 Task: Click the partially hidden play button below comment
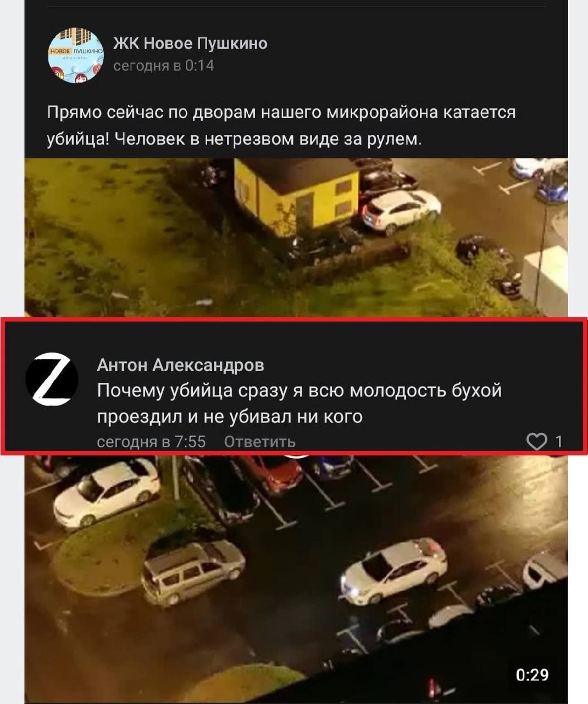(x=297, y=455)
